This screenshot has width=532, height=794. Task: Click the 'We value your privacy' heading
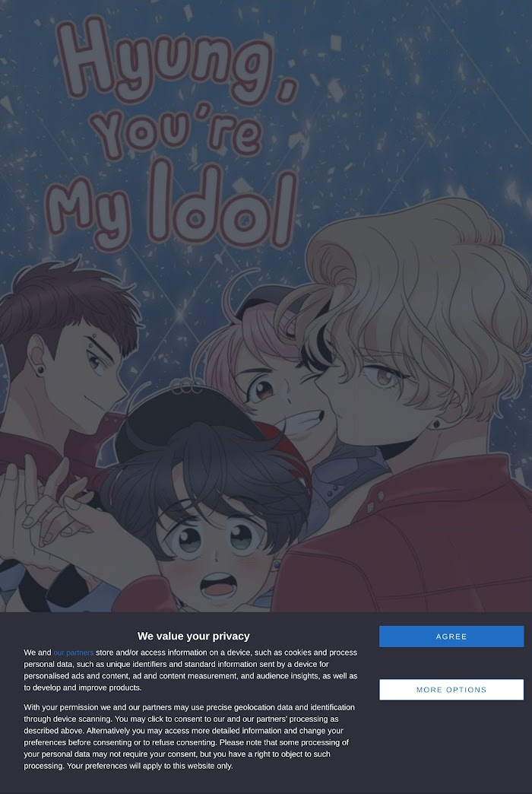193,636
